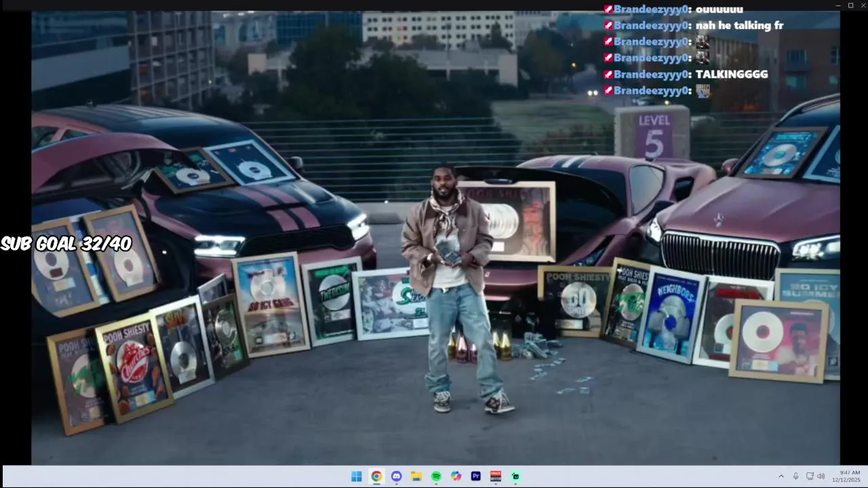This screenshot has height=488, width=868.
Task: Click chat message "nah he talking fr"
Action: (739, 26)
